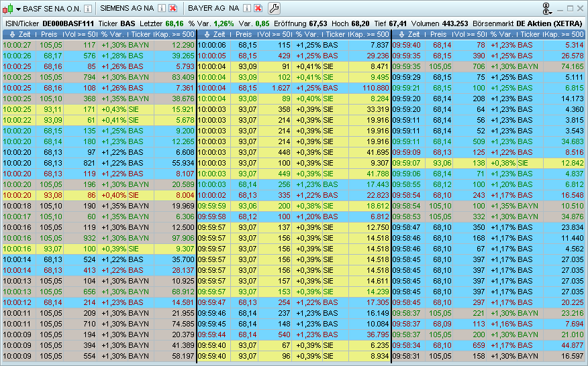The height and width of the screenshot is (366, 588).
Task: Click capital value 110.880 in middle panel
Action: click(376, 88)
